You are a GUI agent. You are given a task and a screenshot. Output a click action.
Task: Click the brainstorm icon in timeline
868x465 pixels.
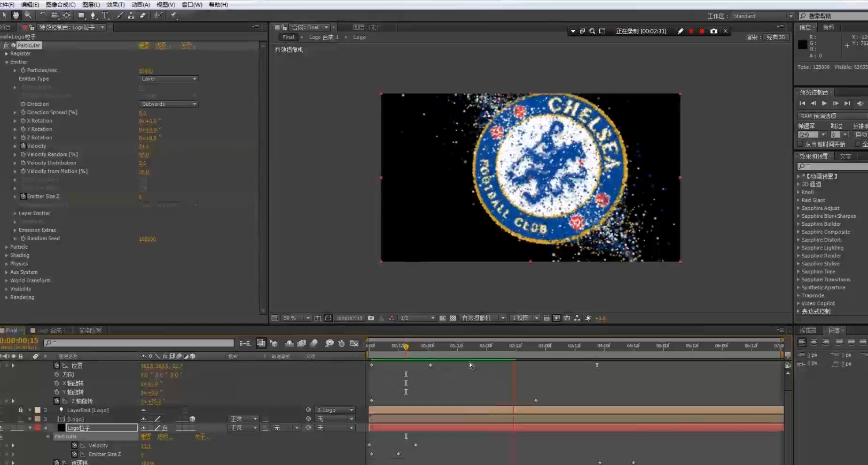(x=330, y=343)
